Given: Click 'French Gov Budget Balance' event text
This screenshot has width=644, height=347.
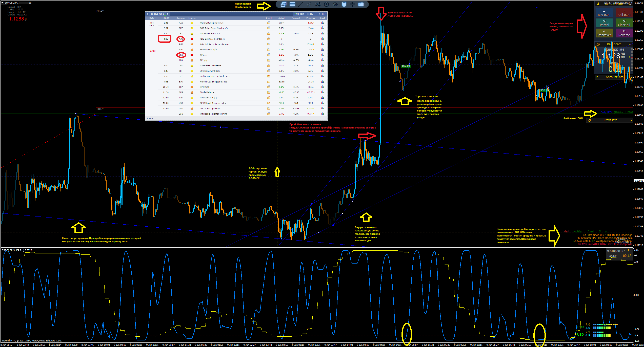Looking at the screenshot, I should point(213,82).
